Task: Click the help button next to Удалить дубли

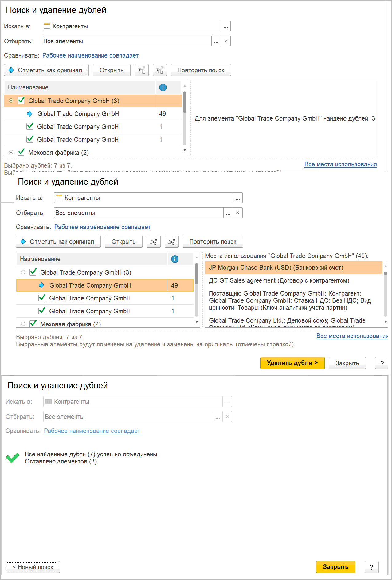Action: click(x=382, y=363)
